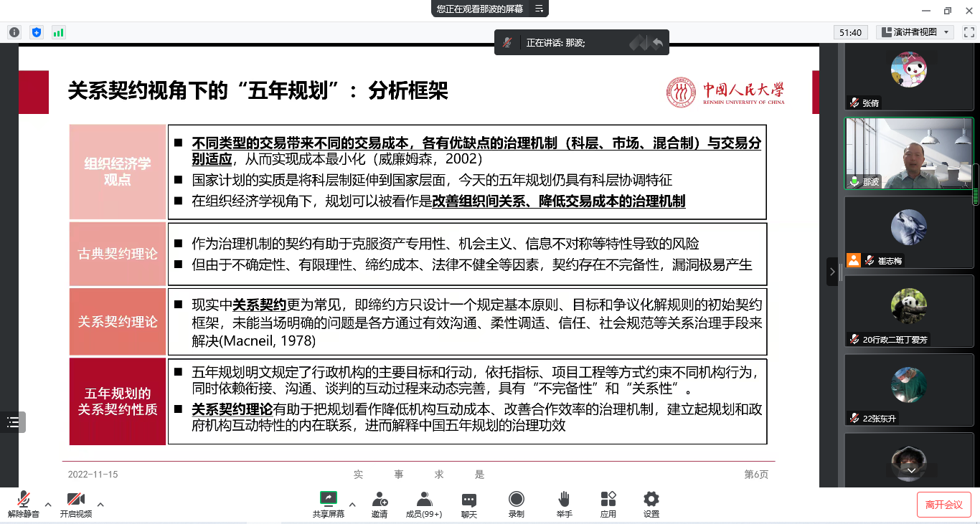
Task: Click the Share Screen button
Action: pyautogui.click(x=328, y=504)
